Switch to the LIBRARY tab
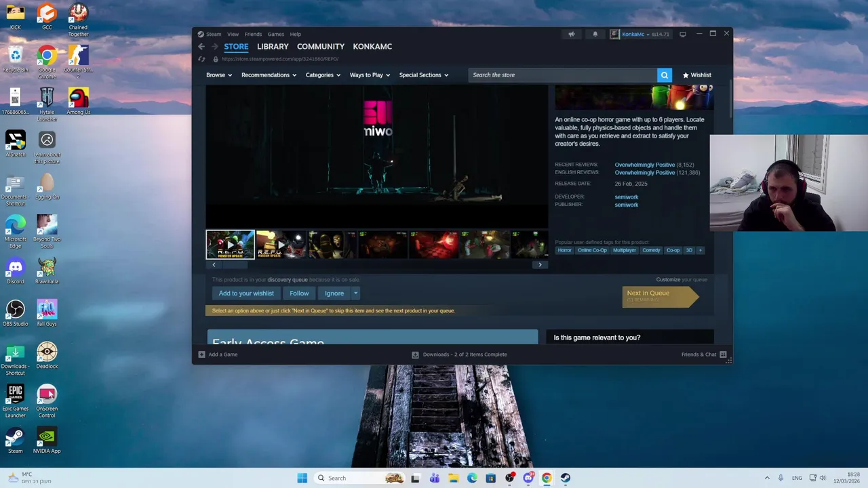The width and height of the screenshot is (868, 488). coord(273,47)
